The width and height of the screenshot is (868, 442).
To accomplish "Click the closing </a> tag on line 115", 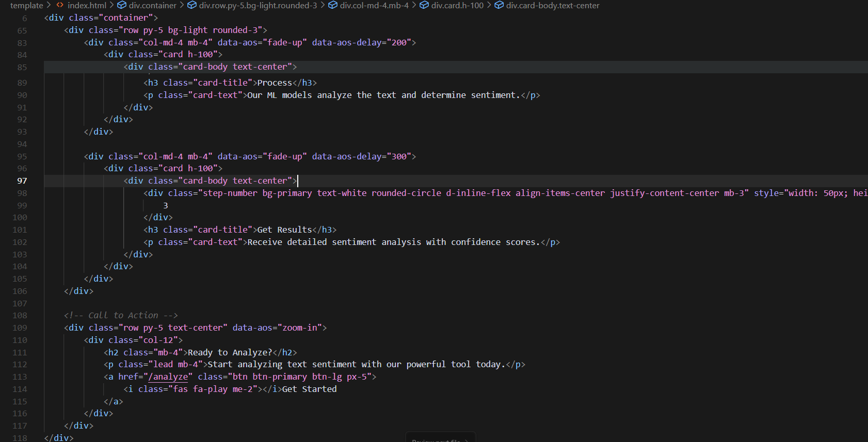I will tap(114, 401).
